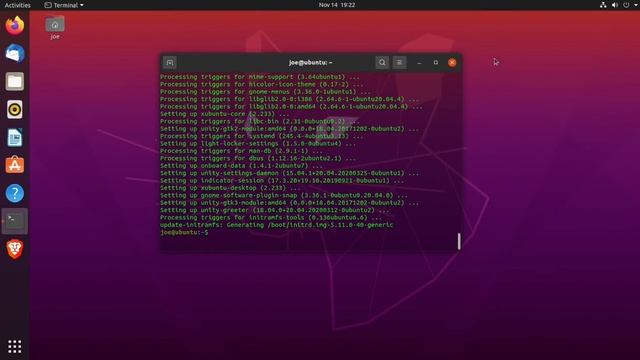Launch Brave browser from the dock
This screenshot has height=360, width=640.
[x=15, y=249]
